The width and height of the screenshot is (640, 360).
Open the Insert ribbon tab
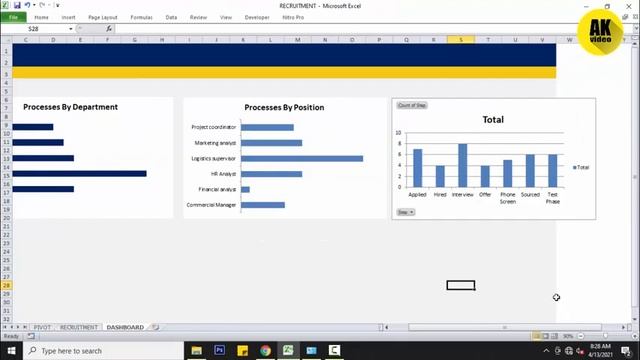pos(68,18)
